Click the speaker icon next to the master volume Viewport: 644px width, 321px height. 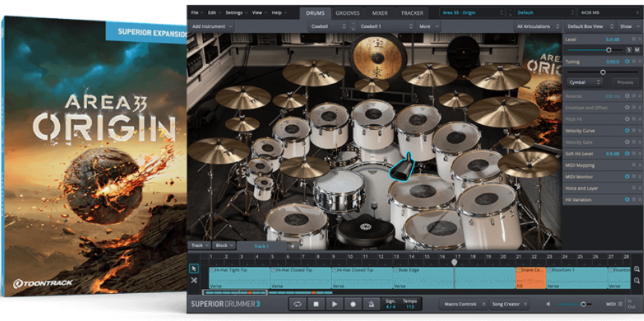548,304
